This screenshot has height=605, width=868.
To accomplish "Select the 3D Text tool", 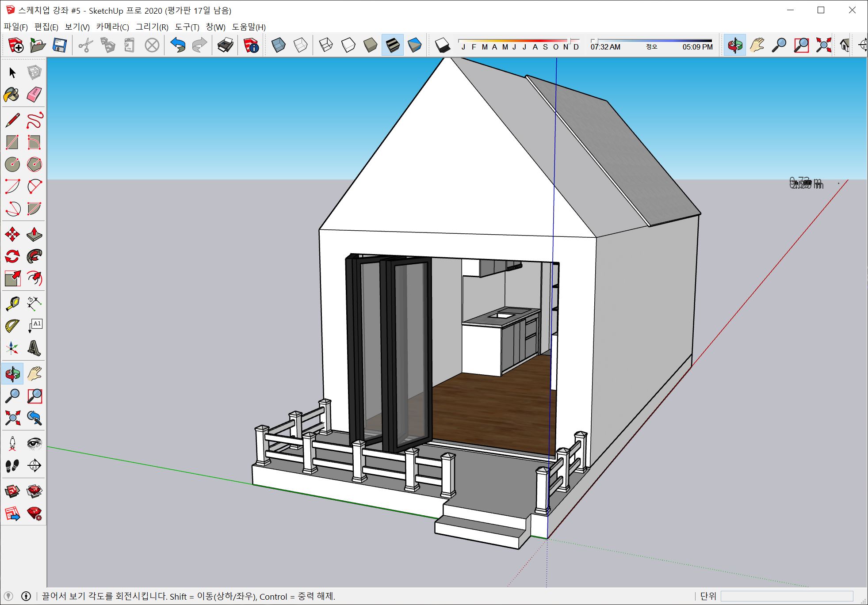I will click(34, 348).
